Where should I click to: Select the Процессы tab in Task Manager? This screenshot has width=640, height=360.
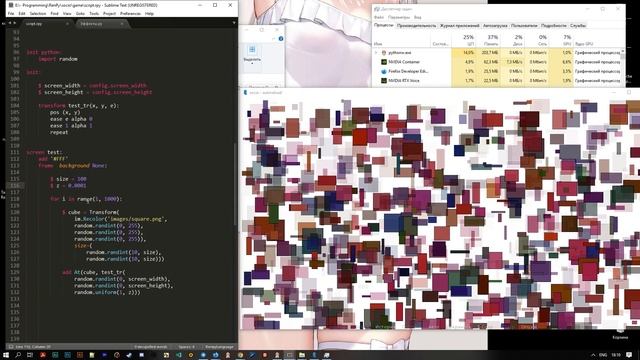[x=384, y=25]
